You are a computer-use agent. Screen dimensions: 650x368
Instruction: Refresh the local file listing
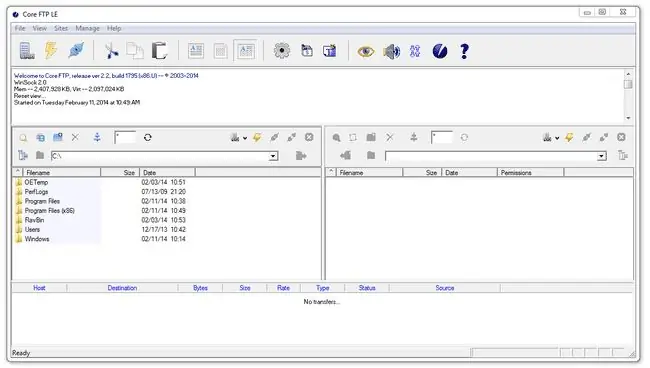[148, 137]
